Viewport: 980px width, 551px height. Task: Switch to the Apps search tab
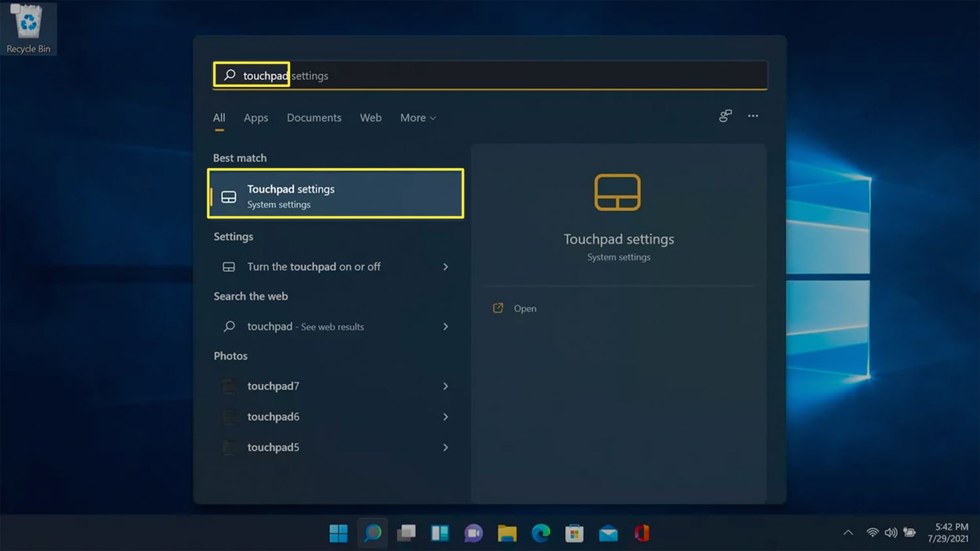(255, 118)
